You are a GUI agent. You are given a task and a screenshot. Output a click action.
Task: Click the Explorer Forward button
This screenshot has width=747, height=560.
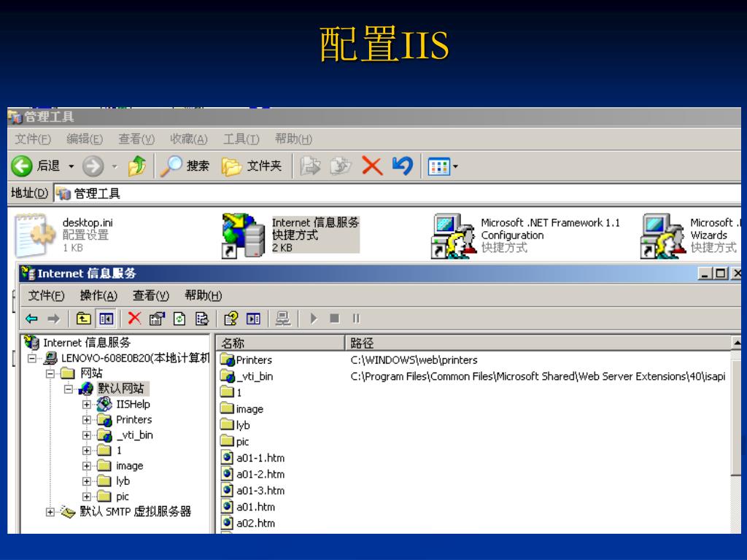(x=93, y=166)
